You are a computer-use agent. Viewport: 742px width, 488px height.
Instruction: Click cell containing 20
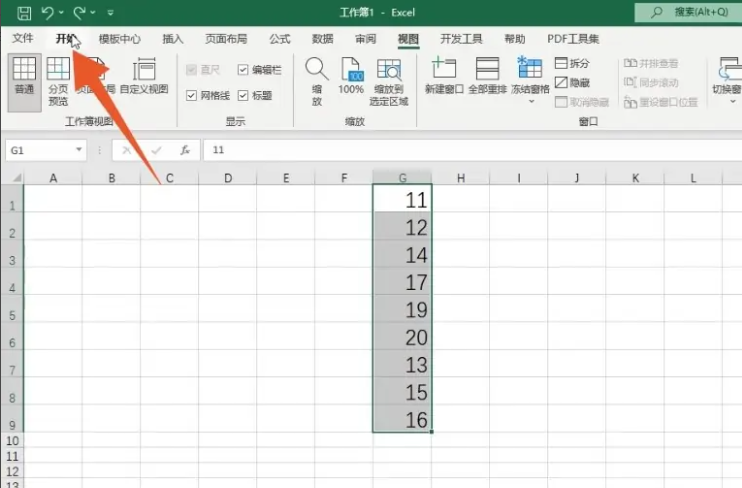coord(402,336)
